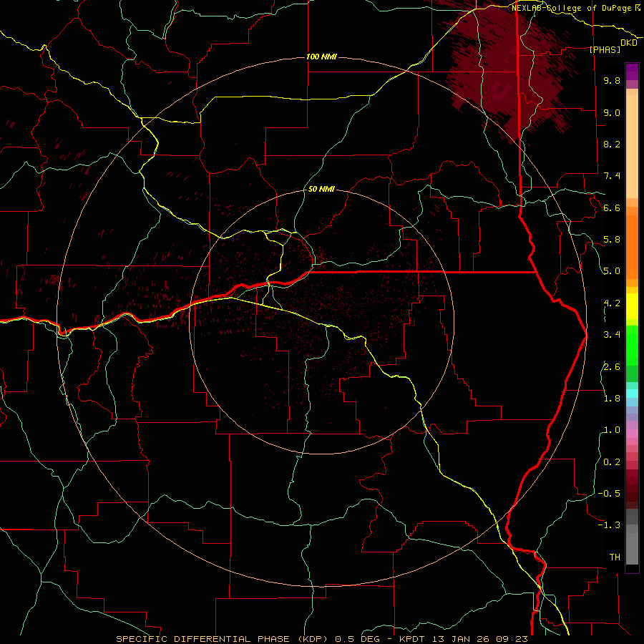This screenshot has width=644, height=644.
Task: Click the DKD unit label above color scale
Action: pos(629,42)
